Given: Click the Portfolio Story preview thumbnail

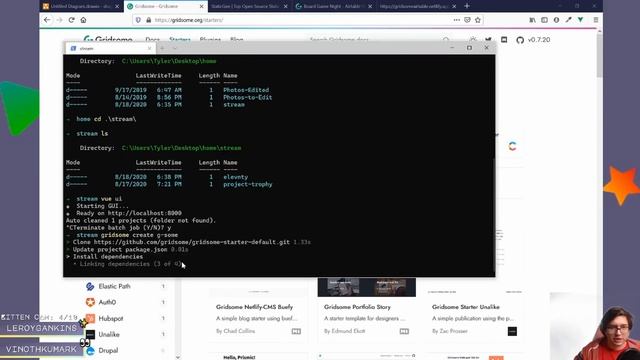Looking at the screenshot, I should click(x=367, y=287).
